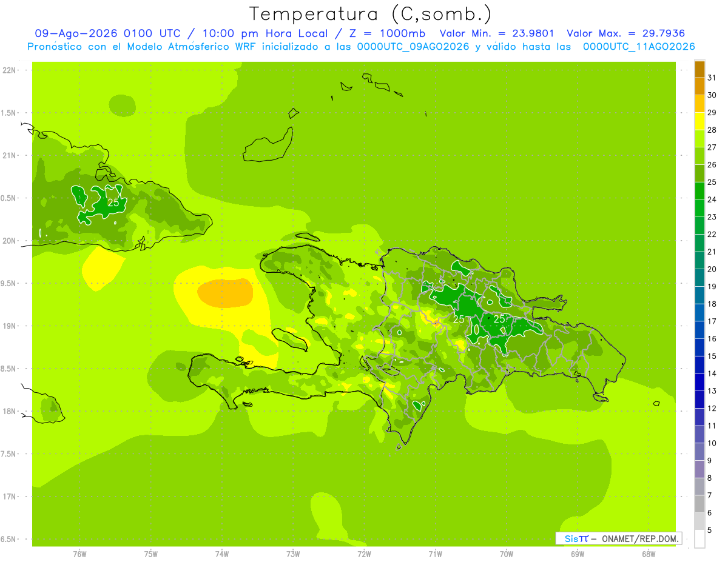The width and height of the screenshot is (728, 562).
Task: Click the "25" contour label over Cuba
Action: [113, 202]
